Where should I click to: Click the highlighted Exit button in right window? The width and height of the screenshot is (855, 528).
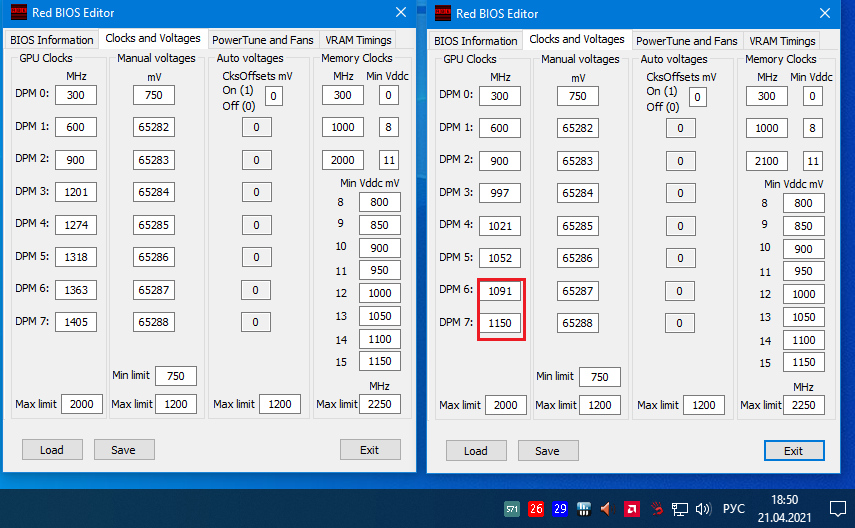point(794,451)
